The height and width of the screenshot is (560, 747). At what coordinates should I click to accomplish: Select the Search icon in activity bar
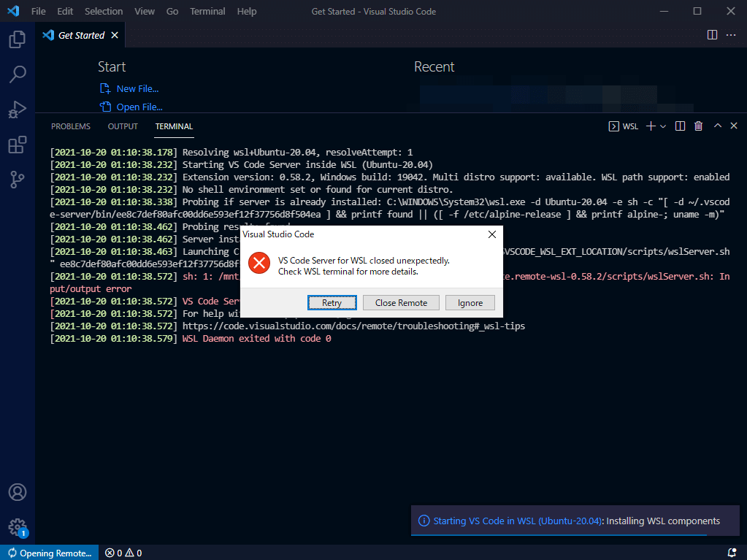17,74
